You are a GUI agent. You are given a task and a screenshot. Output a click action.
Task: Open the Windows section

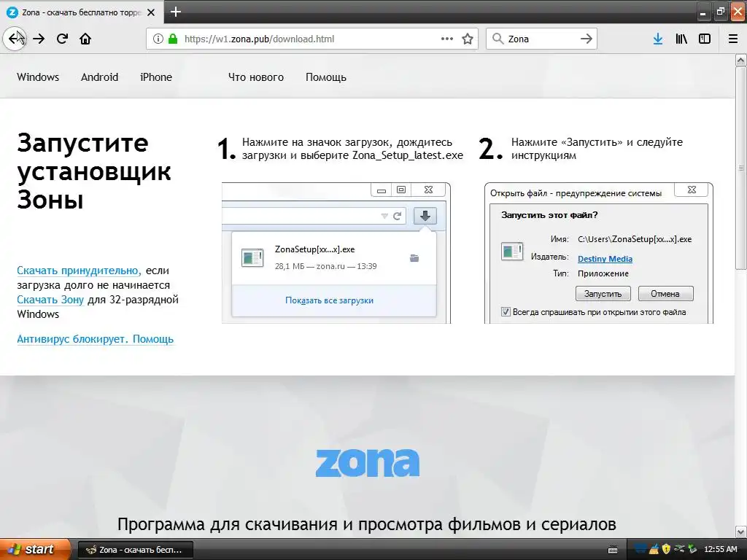pyautogui.click(x=38, y=77)
